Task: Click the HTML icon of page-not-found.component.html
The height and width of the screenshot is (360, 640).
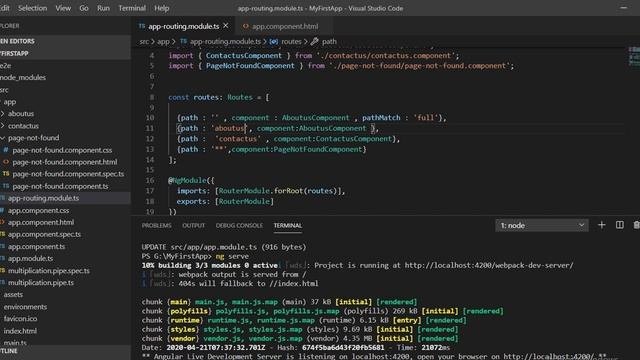Action: (6, 162)
